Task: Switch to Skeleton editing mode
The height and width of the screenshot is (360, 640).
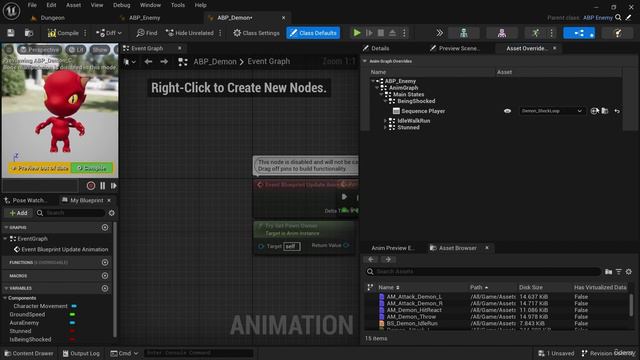Action: 464,33
